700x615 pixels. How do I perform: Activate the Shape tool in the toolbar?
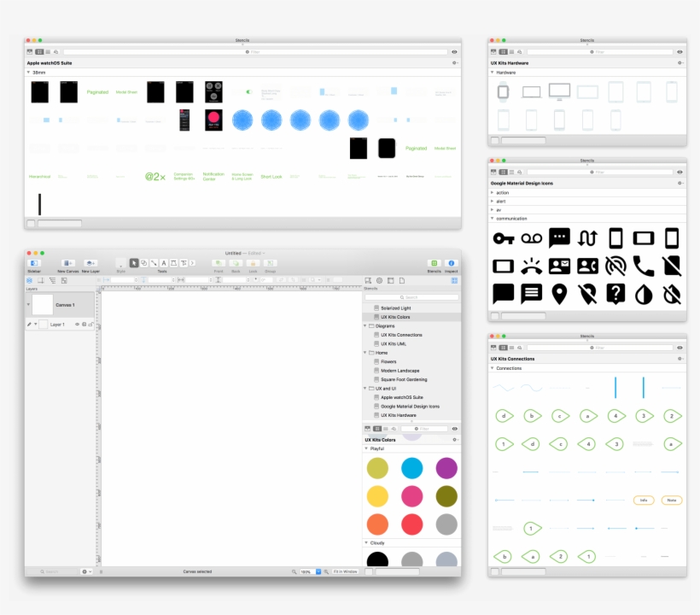click(144, 263)
